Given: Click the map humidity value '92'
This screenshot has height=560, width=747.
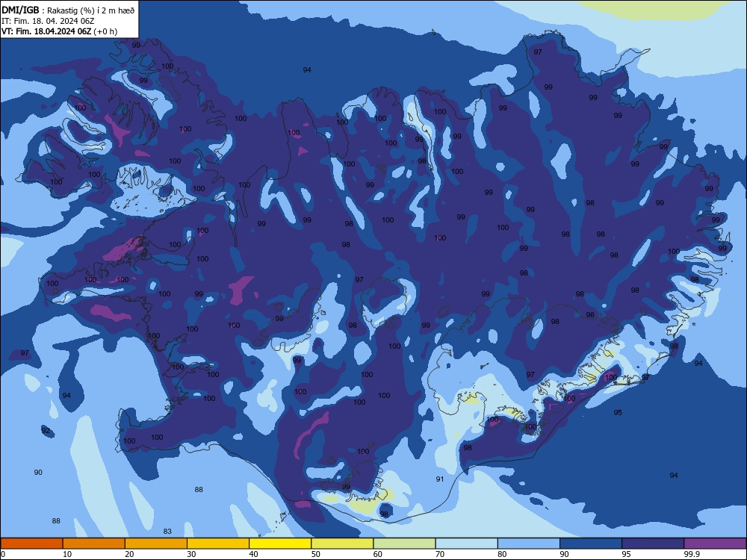Looking at the screenshot, I should pyautogui.click(x=46, y=431).
